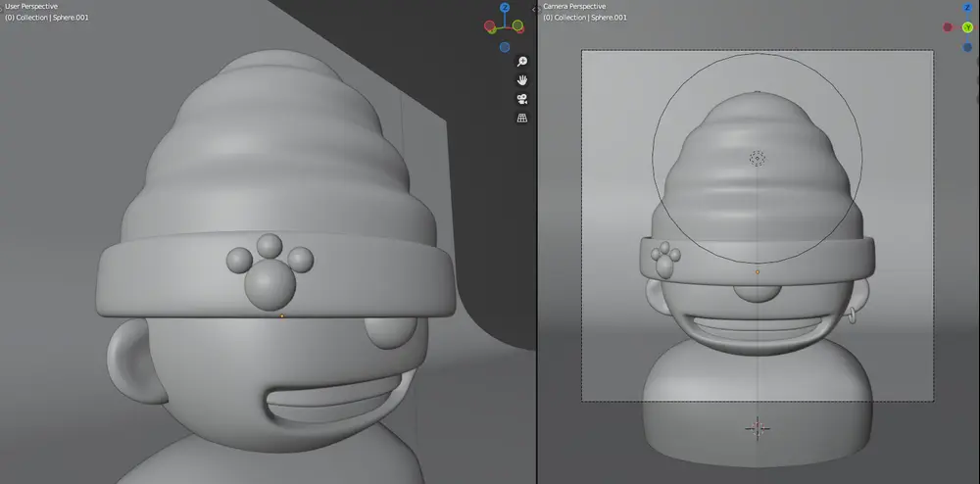This screenshot has width=980, height=484.
Task: Toggle camera view with the camera icon
Action: pos(522,99)
